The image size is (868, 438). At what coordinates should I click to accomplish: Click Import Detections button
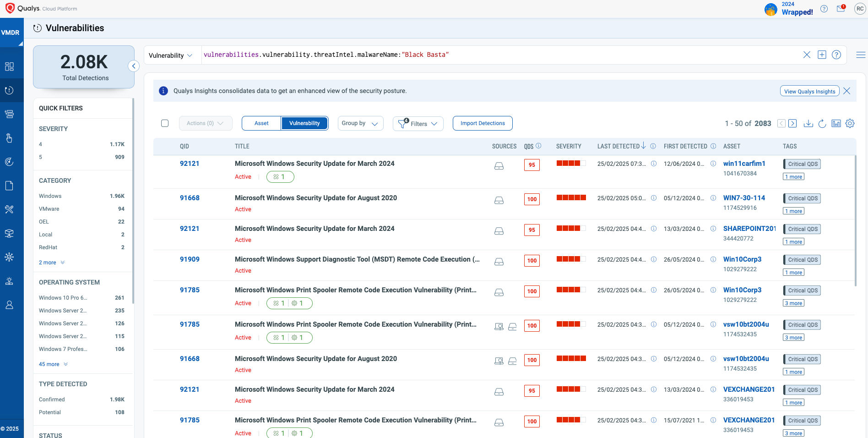483,123
